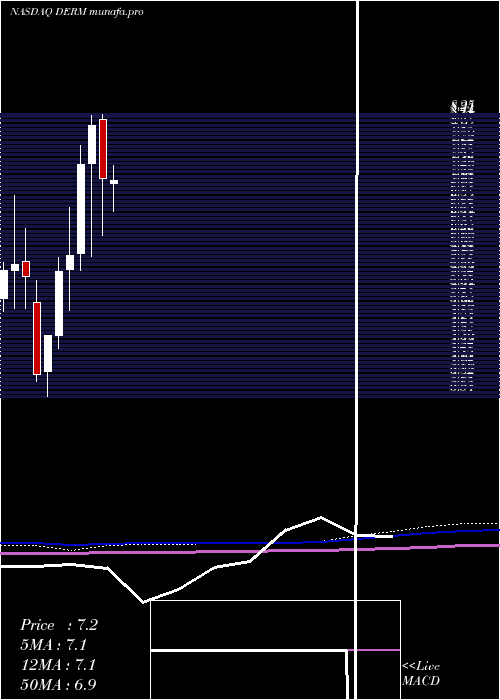Click the Price : 7.2 readout
The height and width of the screenshot is (700, 500).
click(x=59, y=625)
